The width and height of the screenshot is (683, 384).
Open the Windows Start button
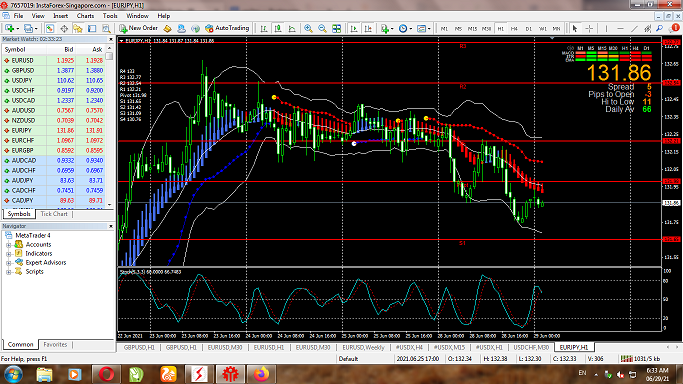tap(13, 374)
